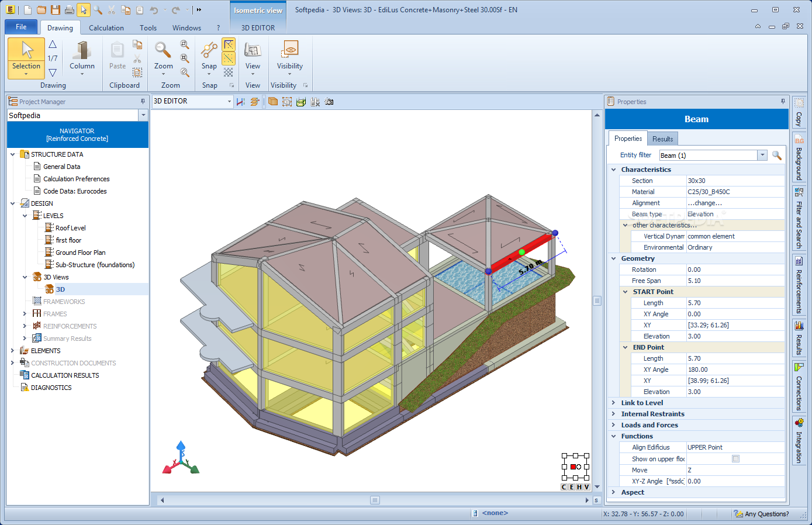Image resolution: width=812 pixels, height=525 pixels.
Task: Open the Ground Floor Plan level
Action: (x=81, y=253)
